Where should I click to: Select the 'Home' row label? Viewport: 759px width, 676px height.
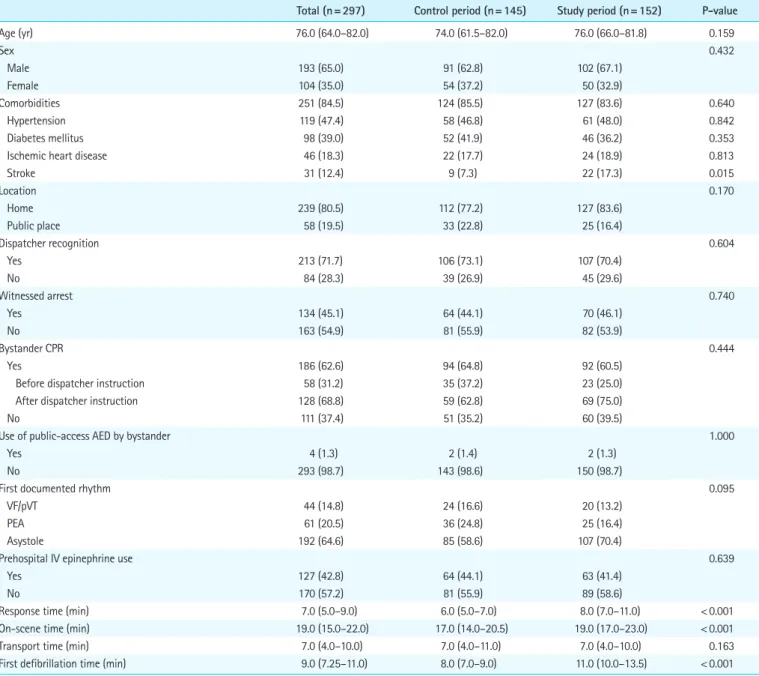20,209
